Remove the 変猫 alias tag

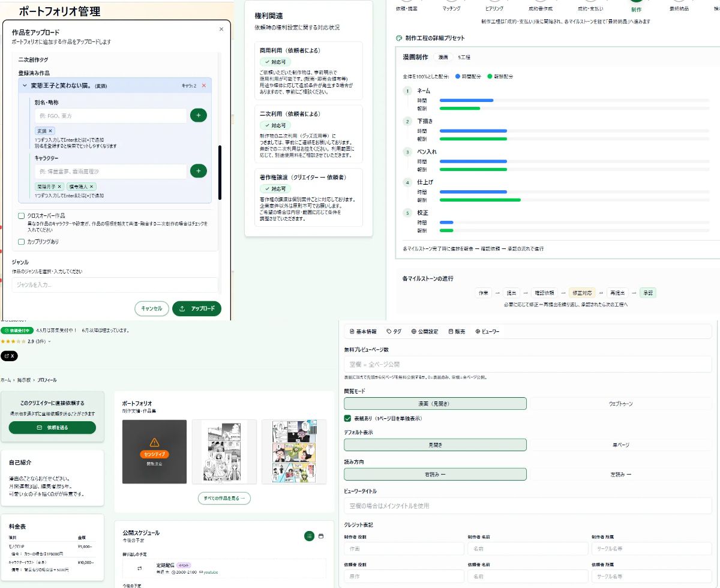coord(50,131)
